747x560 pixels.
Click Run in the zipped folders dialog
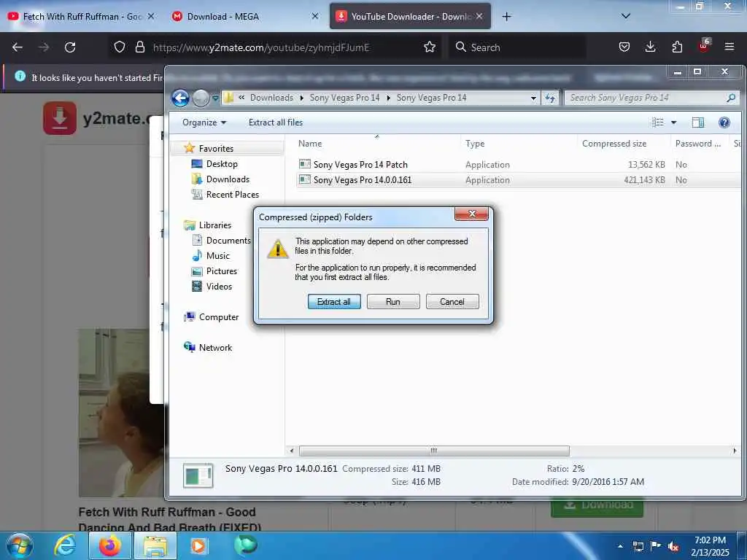click(x=393, y=301)
